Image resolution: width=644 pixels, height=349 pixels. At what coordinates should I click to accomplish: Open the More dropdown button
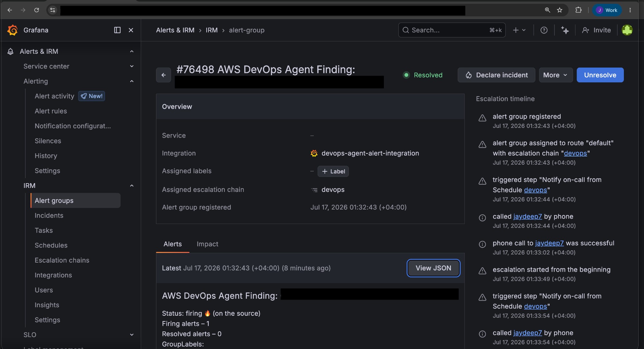(x=556, y=75)
